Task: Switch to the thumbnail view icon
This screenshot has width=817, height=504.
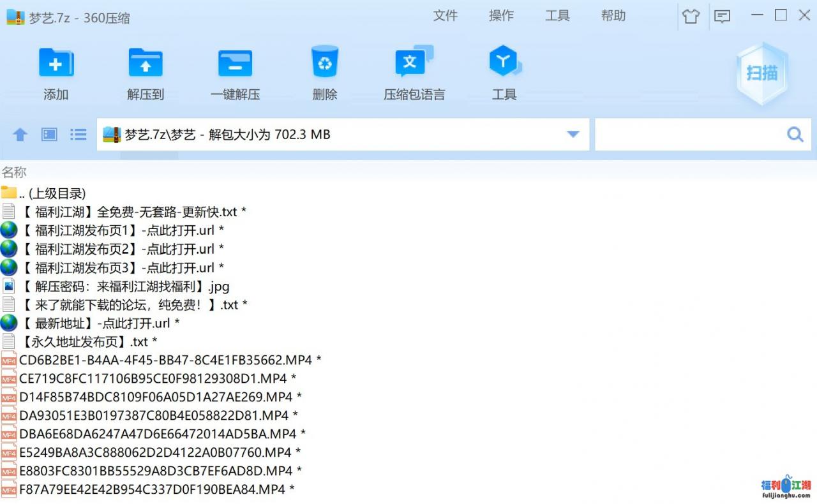Action: (x=49, y=135)
